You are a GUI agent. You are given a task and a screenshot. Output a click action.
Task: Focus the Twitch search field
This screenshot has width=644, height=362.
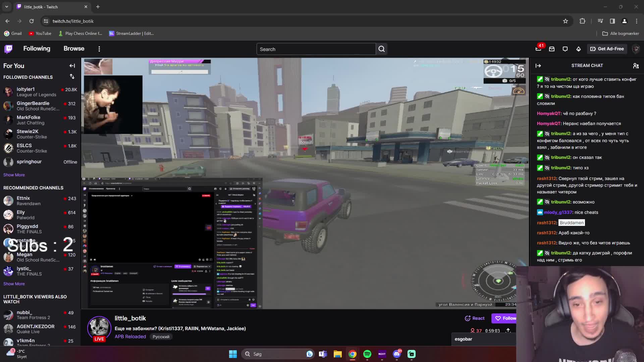(x=316, y=49)
